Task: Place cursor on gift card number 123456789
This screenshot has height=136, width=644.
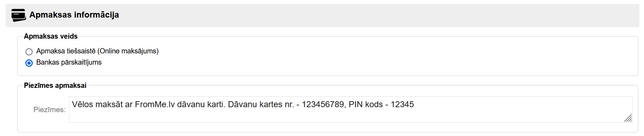Action: click(323, 104)
